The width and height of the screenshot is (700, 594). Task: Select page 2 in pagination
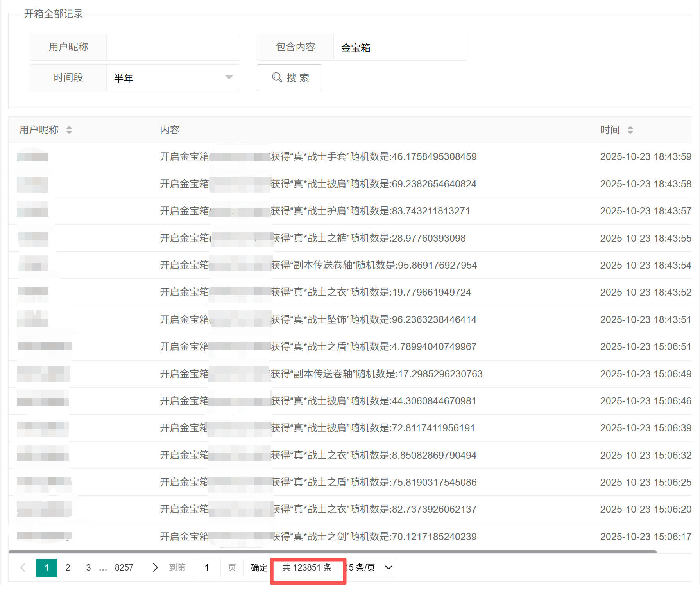(x=68, y=567)
